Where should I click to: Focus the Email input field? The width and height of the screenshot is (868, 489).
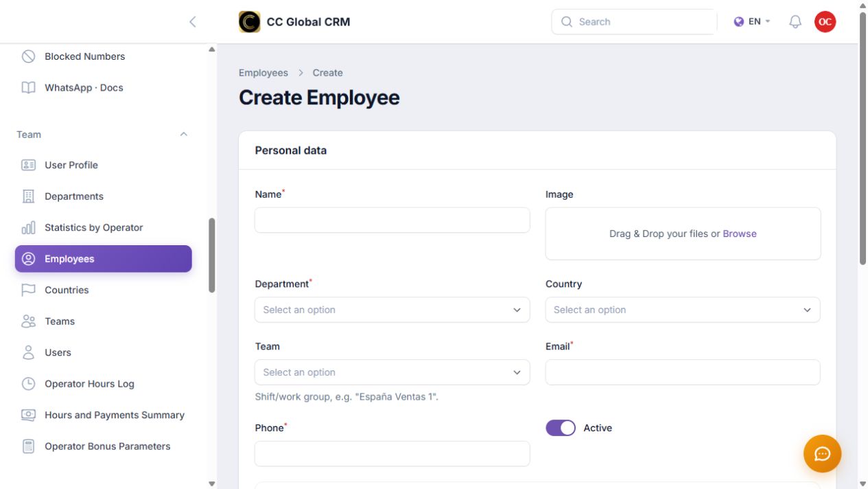(x=683, y=372)
